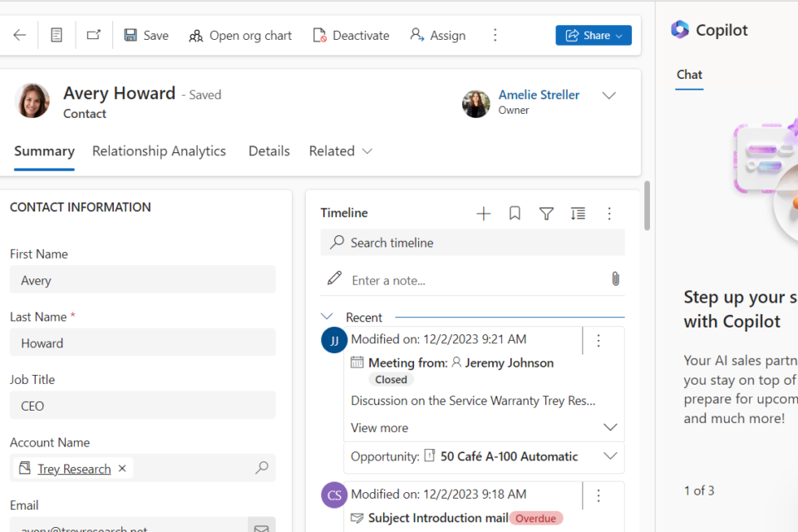Switch to the Relationship Analytics tab
Image resolution: width=798 pixels, height=532 pixels.
pos(159,151)
